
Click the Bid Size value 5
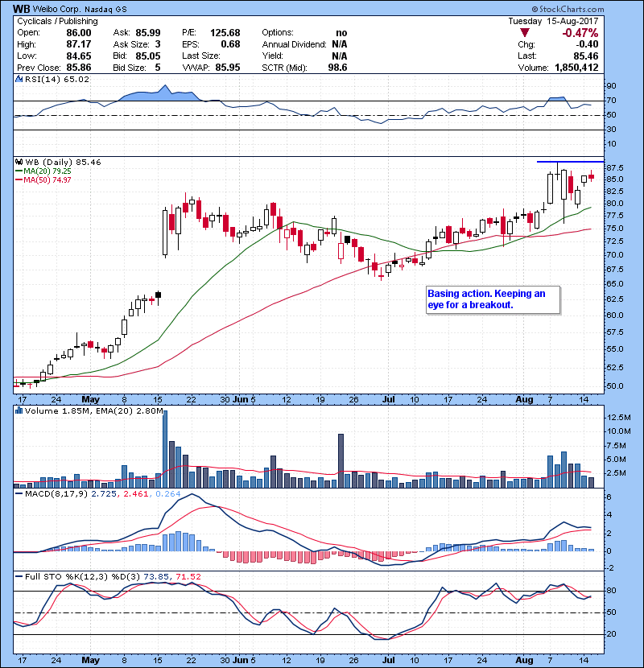pos(158,68)
